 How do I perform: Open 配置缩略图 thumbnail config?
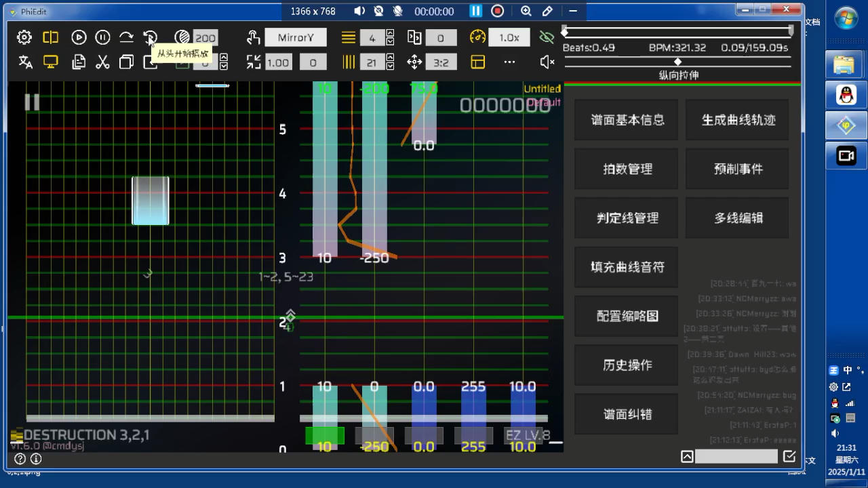627,316
